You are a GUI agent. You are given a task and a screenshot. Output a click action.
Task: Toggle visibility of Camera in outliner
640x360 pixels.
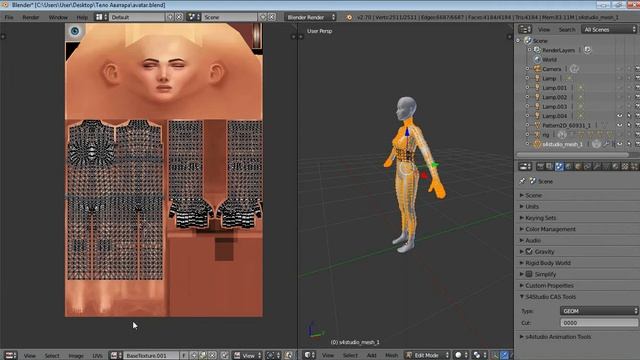click(620, 69)
